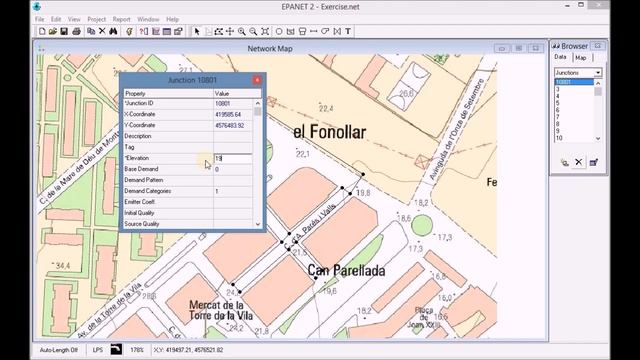The height and width of the screenshot is (360, 640).
Task: Click property editor scroll-down arrow
Action: point(258,224)
